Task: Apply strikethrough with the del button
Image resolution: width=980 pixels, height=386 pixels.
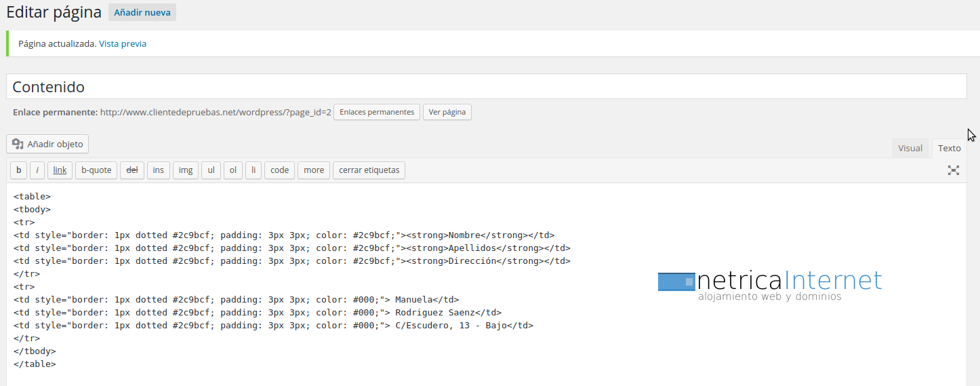Action: click(132, 170)
